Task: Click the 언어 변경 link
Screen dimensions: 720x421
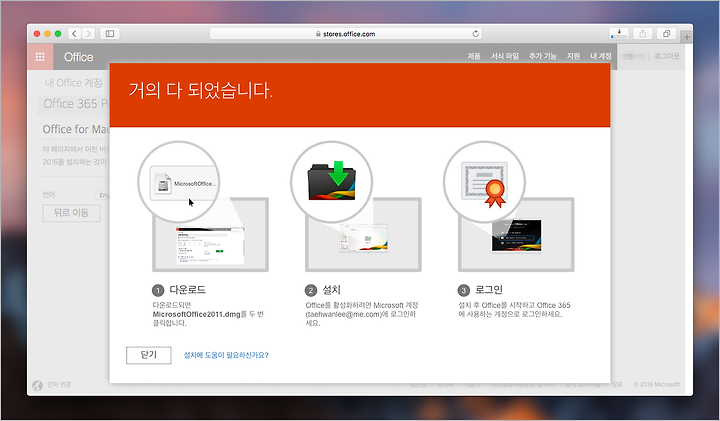Action: click(x=59, y=385)
